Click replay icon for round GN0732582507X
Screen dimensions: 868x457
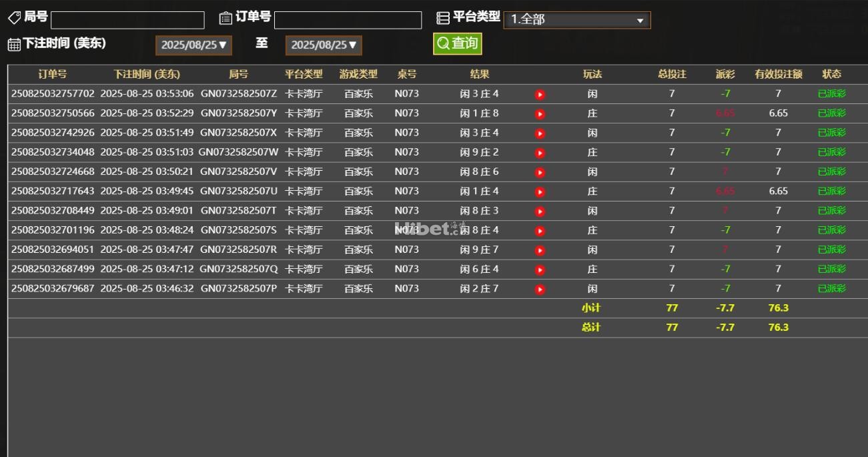540,133
